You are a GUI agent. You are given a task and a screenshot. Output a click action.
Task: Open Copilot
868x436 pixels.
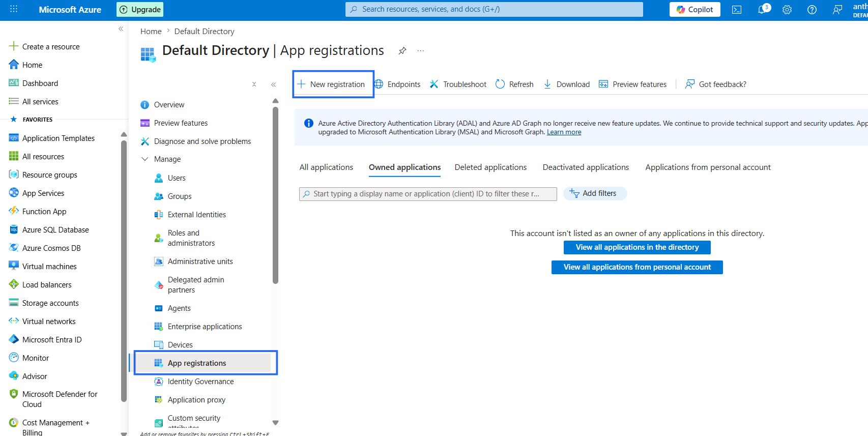pos(695,10)
